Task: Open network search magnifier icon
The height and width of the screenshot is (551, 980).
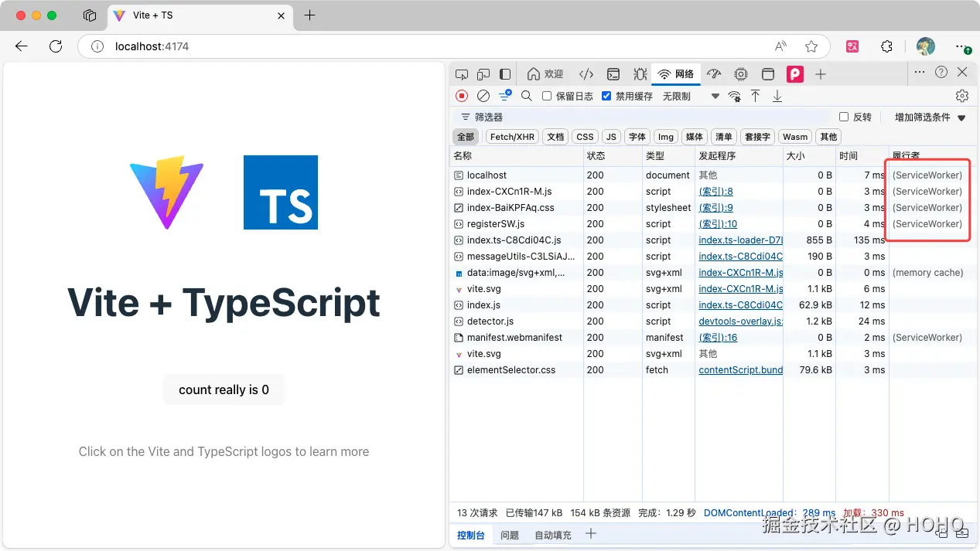Action: pyautogui.click(x=527, y=96)
